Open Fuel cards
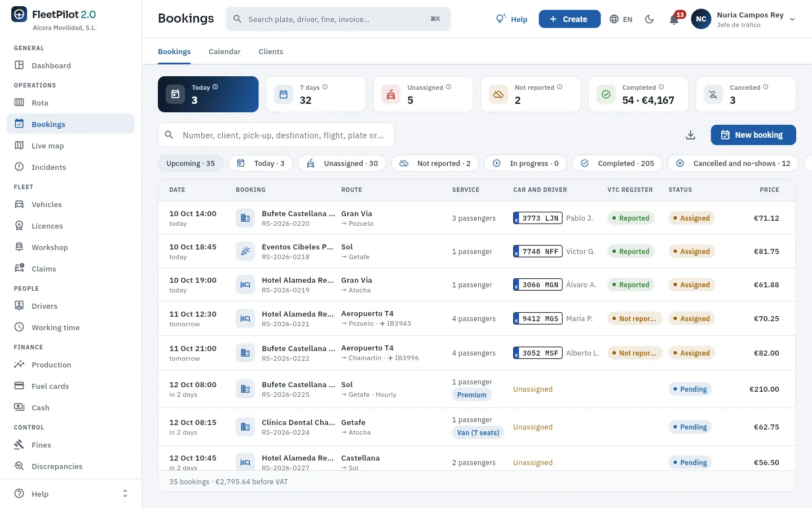 point(70,386)
